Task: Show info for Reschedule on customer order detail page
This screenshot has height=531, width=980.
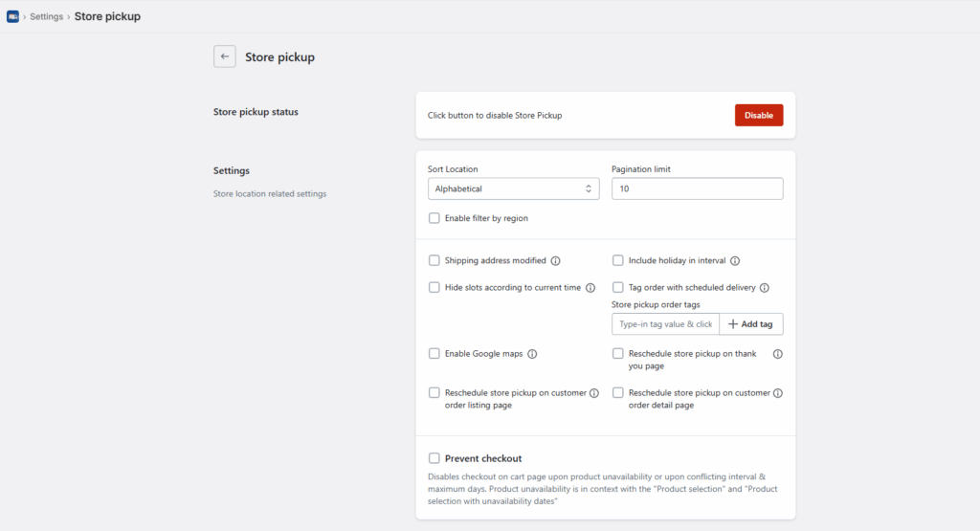Action: (x=777, y=393)
